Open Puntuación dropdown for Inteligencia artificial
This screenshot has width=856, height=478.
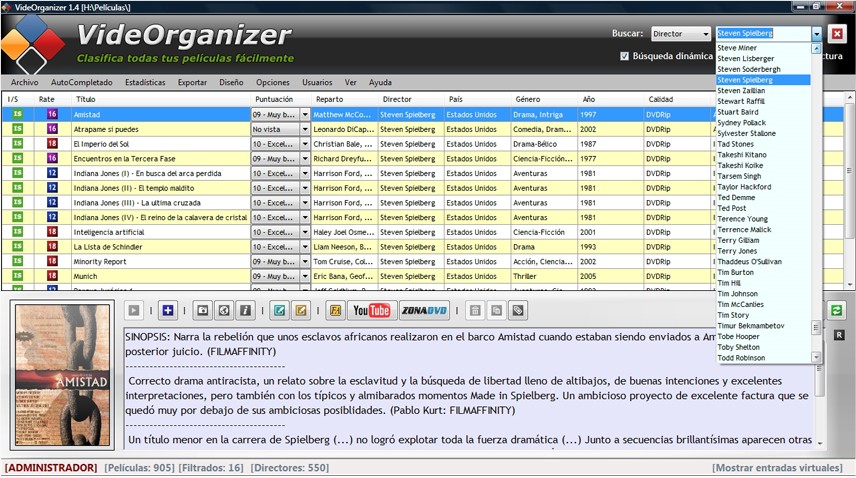pos(305,232)
